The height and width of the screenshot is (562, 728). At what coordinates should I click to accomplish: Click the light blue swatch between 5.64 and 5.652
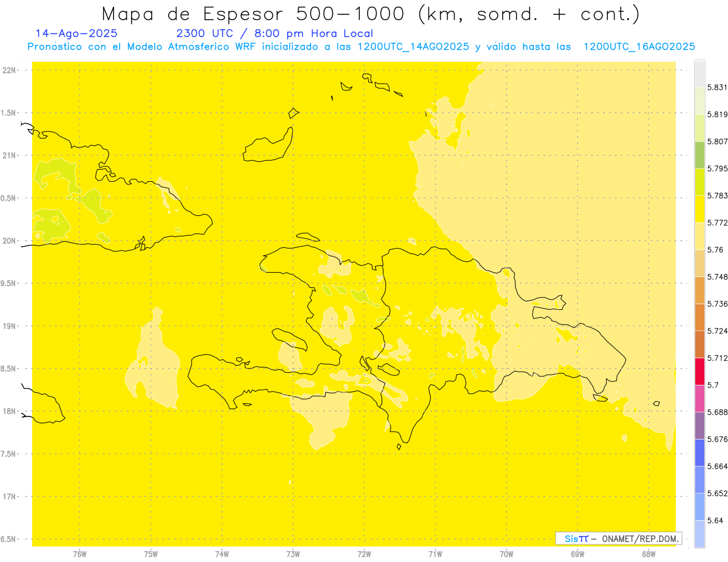699,507
